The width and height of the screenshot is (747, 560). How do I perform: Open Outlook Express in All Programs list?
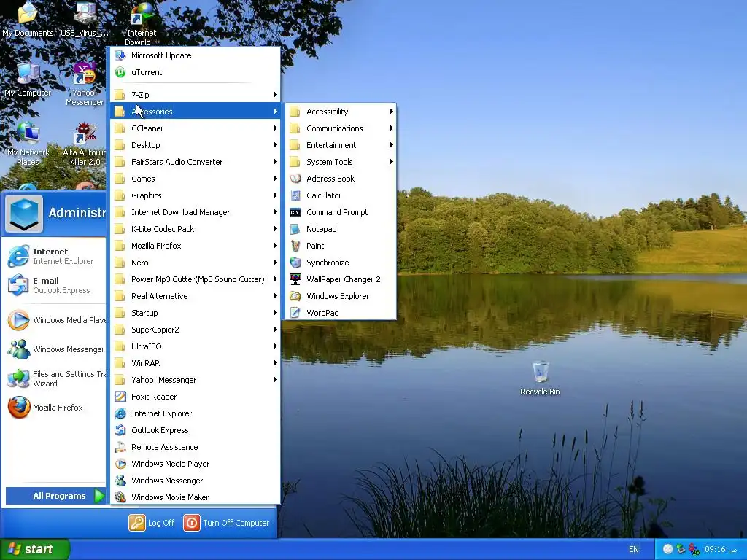point(195,430)
